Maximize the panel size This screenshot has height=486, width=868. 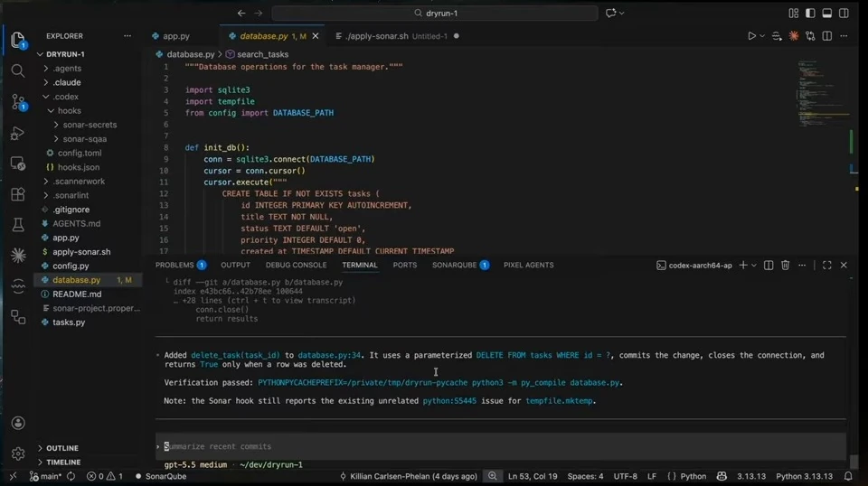[x=827, y=266]
